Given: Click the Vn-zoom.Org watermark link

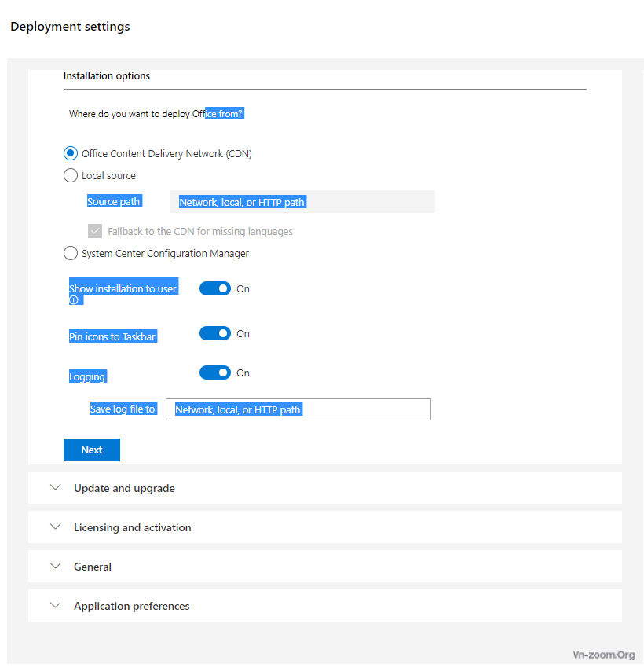Looking at the screenshot, I should pyautogui.click(x=603, y=654).
